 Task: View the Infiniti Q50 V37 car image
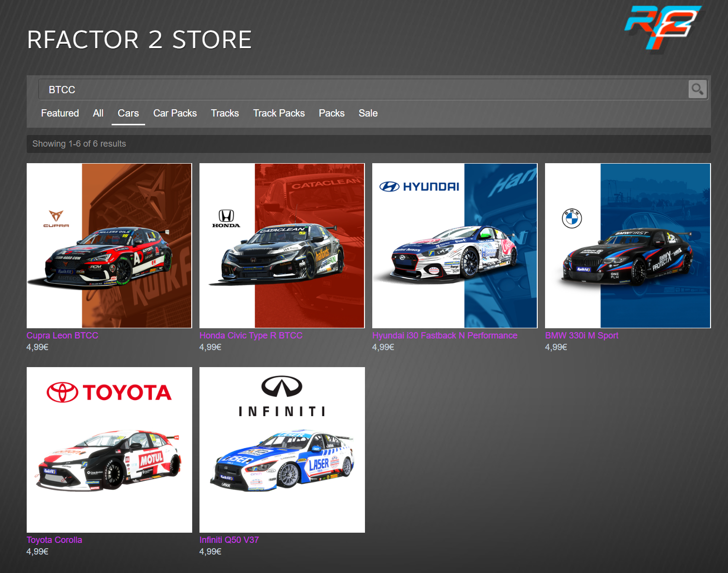click(x=282, y=450)
